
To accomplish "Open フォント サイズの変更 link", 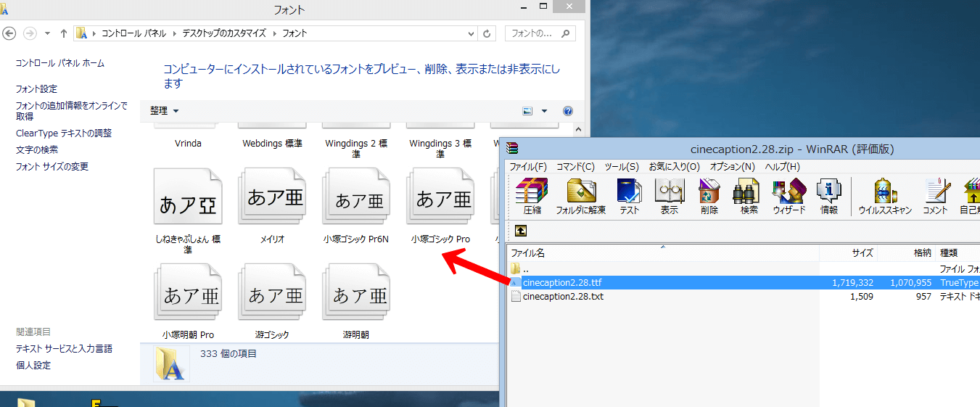I will [x=52, y=167].
